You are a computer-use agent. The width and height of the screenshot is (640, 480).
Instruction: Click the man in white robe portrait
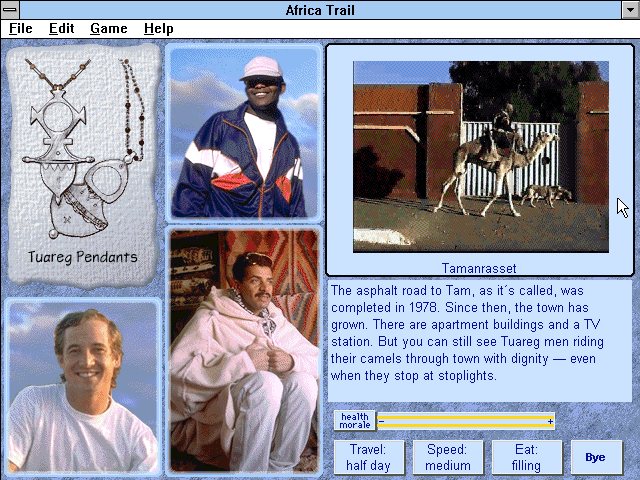click(244, 351)
